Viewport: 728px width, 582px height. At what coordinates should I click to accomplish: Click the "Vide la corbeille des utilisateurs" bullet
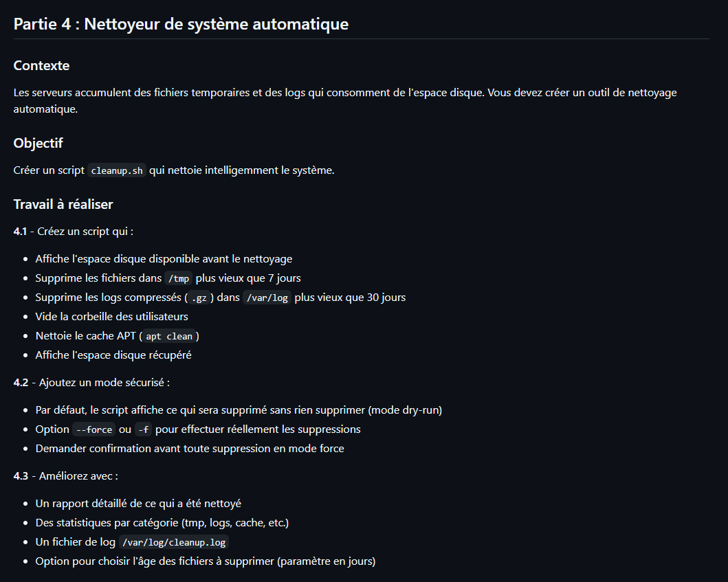pos(111,317)
